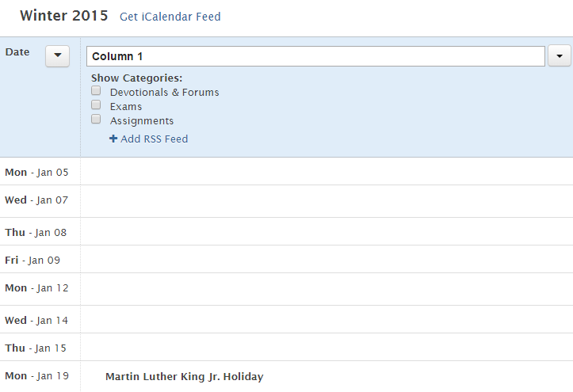
Task: Check the Exams category box
Action: tap(96, 105)
